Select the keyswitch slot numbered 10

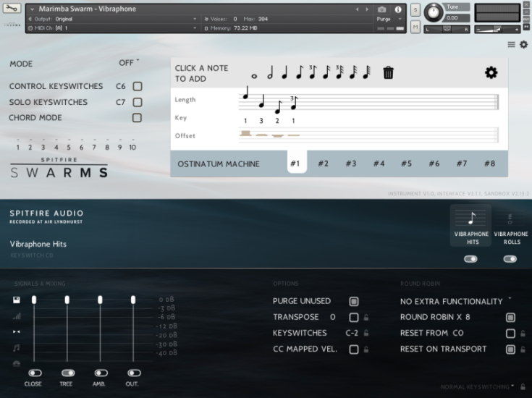[132, 147]
